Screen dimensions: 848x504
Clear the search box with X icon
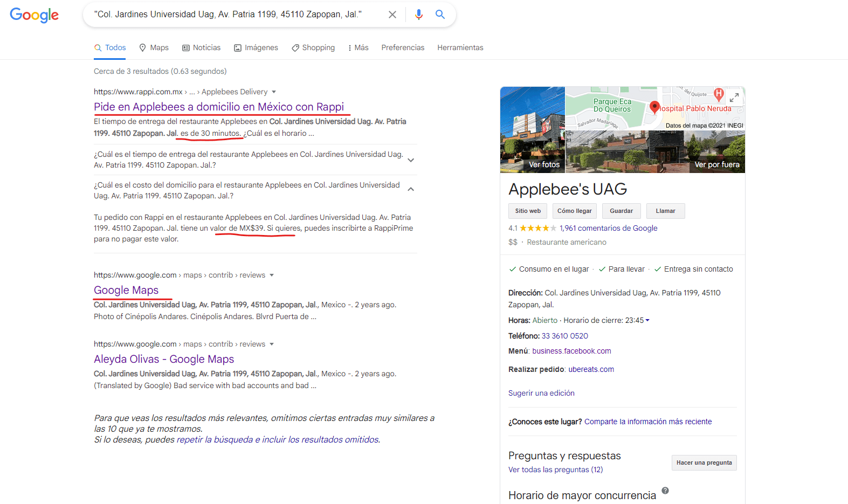pos(392,15)
